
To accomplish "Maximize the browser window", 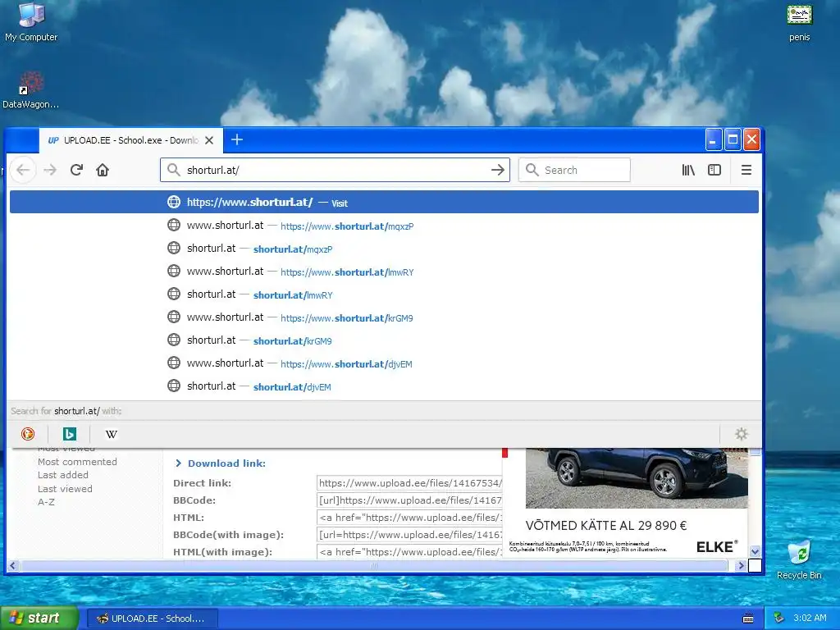I will pos(733,140).
